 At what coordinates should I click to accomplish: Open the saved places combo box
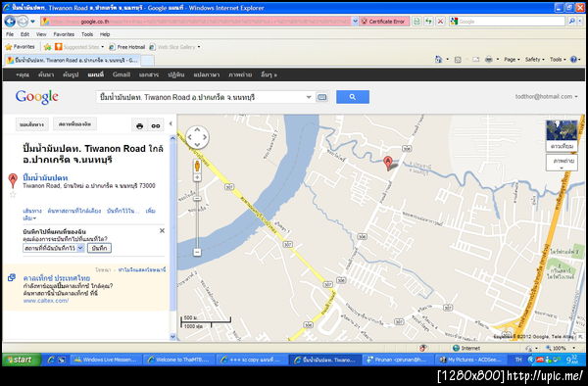point(53,248)
